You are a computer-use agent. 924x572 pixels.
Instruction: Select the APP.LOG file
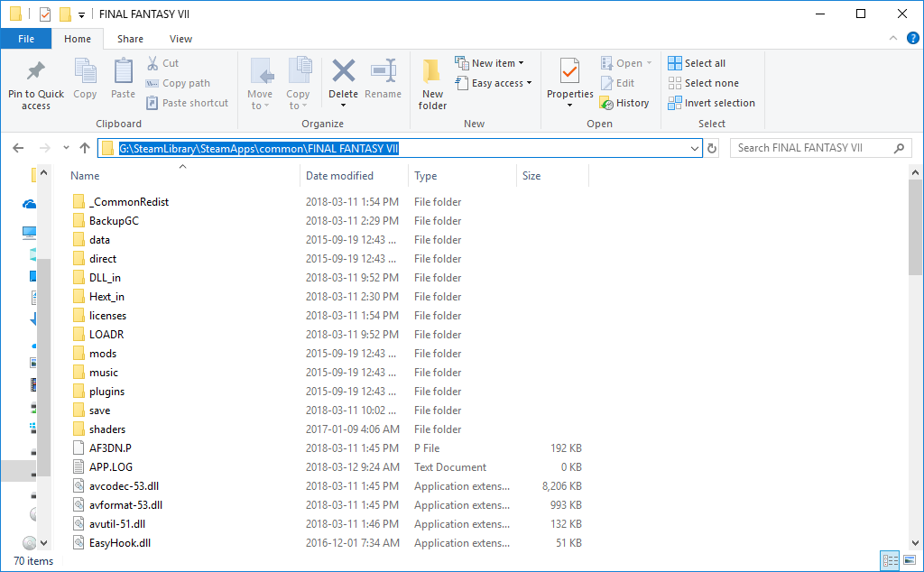tap(111, 467)
